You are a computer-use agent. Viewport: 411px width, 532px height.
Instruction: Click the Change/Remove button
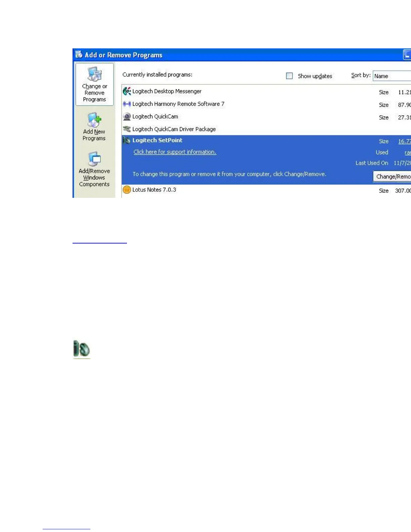point(392,176)
